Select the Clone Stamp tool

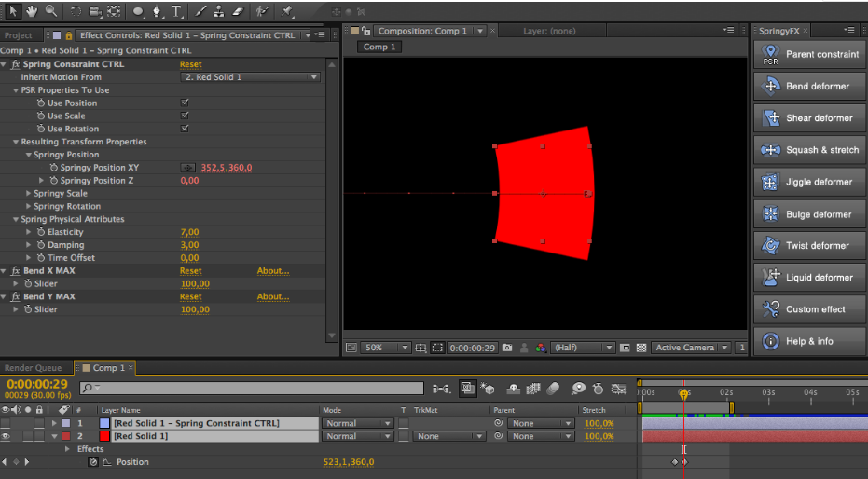[x=219, y=11]
